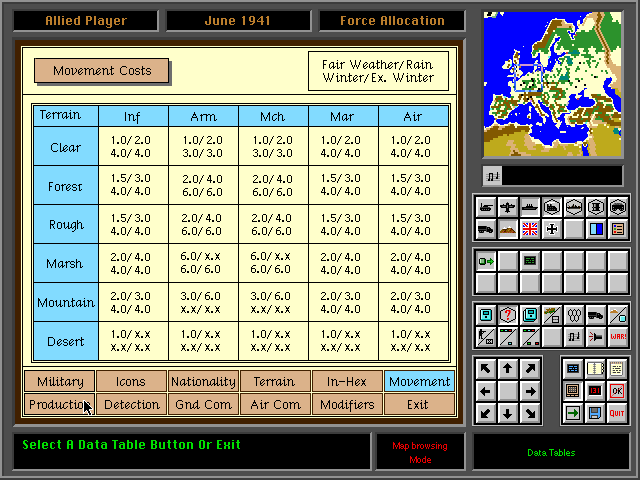Image resolution: width=640 pixels, height=480 pixels.
Task: Click the colored dots slash single light icon
Action: [508, 337]
